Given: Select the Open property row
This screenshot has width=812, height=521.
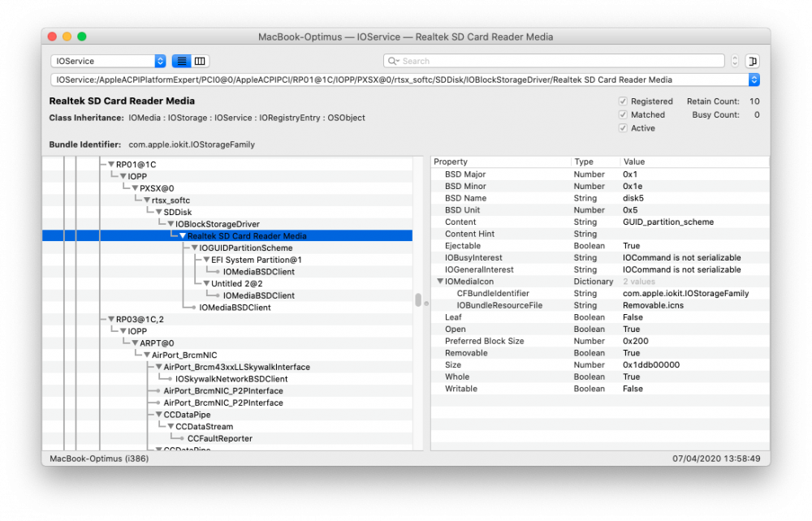Looking at the screenshot, I should point(600,329).
